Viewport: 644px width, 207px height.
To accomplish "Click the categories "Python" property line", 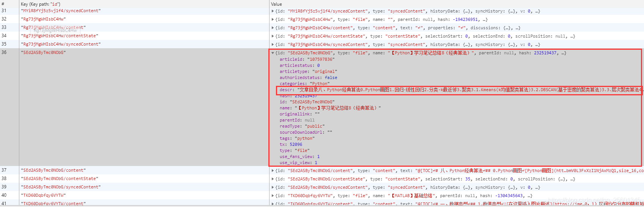I will point(305,84).
